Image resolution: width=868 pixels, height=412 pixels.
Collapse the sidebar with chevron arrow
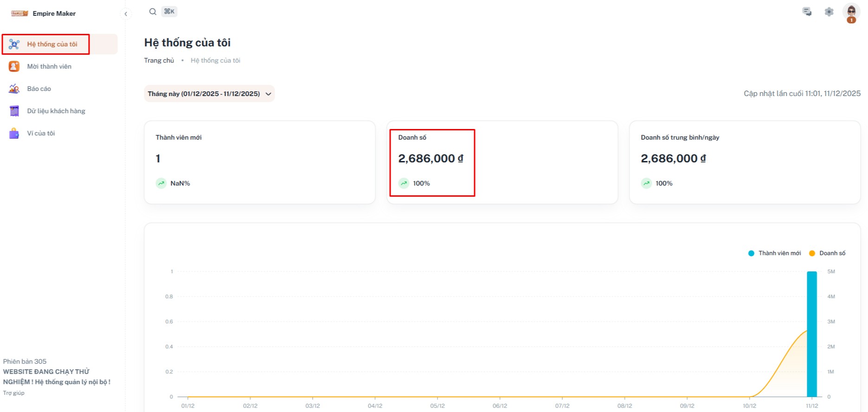pos(126,14)
